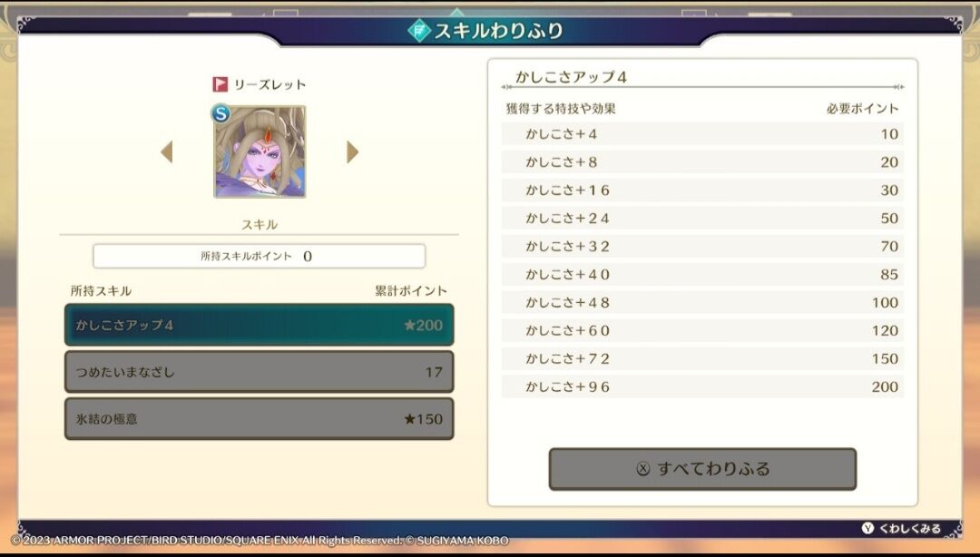This screenshot has height=557, width=980.
Task: Click the Y button icon for くわしくみる
Action: [867, 528]
